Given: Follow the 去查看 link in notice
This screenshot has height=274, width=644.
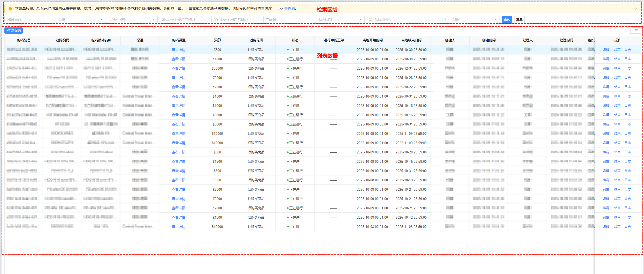Looking at the screenshot, I should (x=289, y=9).
